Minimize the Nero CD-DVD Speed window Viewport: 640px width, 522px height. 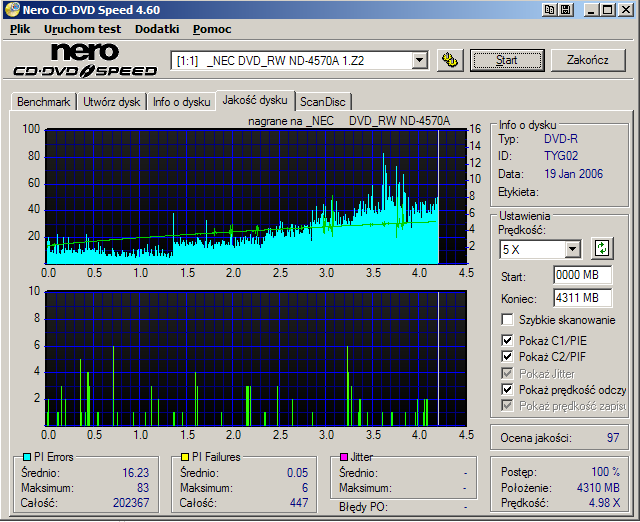tap(591, 9)
